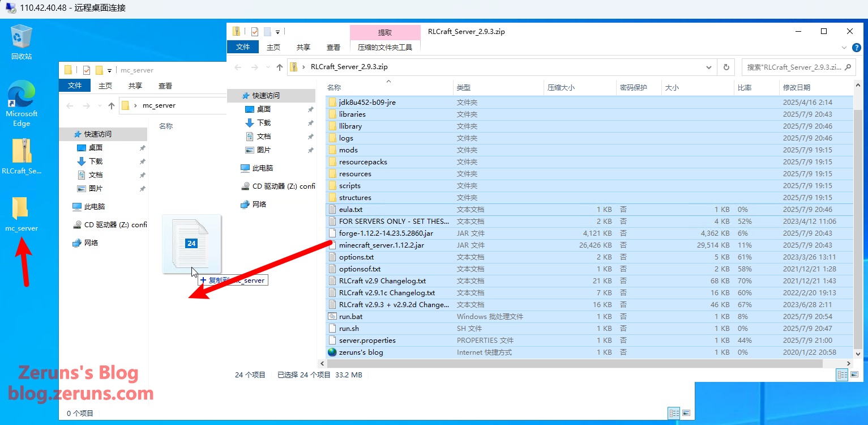Click the search box for RLCraft_Server zip
Screen dimensions: 868x425
click(793, 67)
